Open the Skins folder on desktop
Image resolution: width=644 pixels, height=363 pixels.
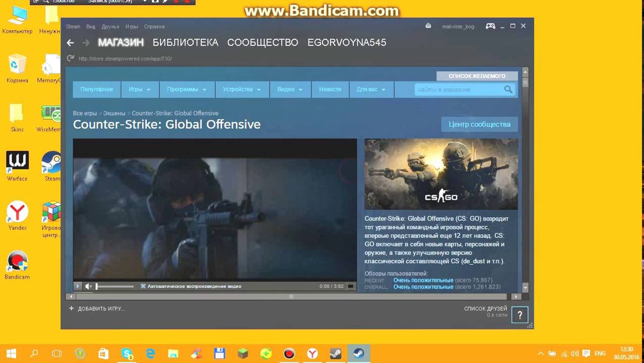coord(17,117)
